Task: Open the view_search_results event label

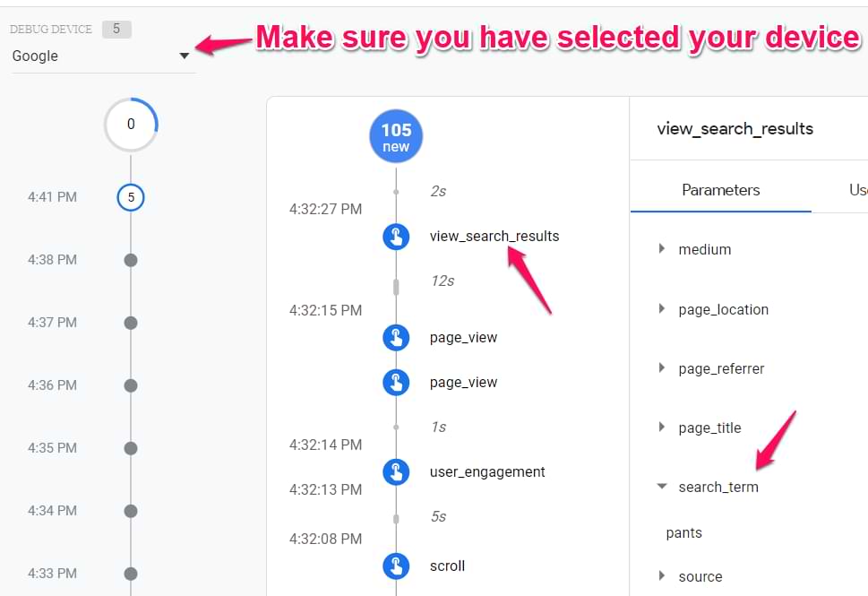Action: point(494,236)
